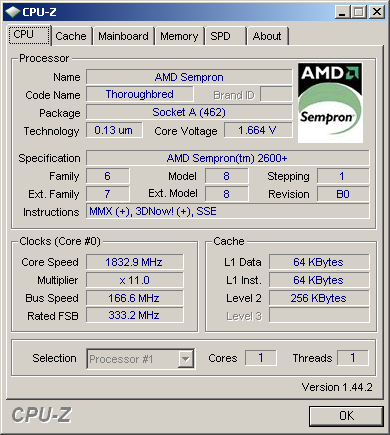390x435 pixels.
Task: Click the Core Voltage value box
Action: tap(258, 130)
